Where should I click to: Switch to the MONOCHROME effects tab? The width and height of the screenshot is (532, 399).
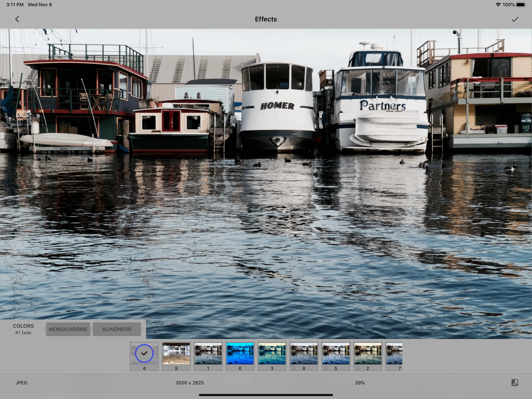68,329
